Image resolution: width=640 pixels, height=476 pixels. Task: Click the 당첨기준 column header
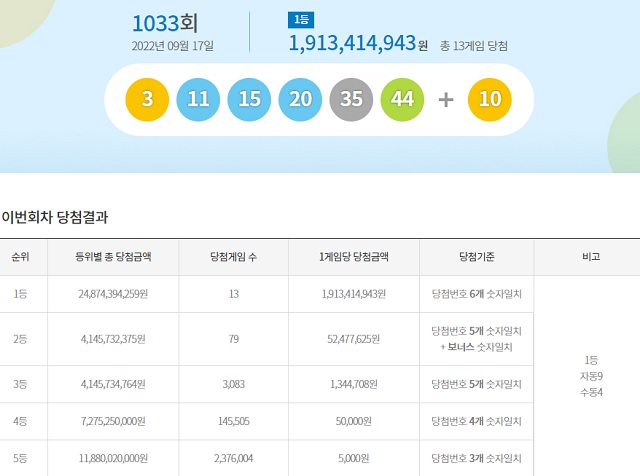point(477,257)
